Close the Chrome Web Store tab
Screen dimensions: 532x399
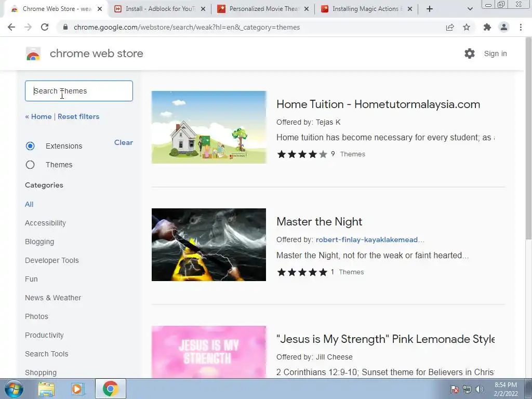[100, 9]
